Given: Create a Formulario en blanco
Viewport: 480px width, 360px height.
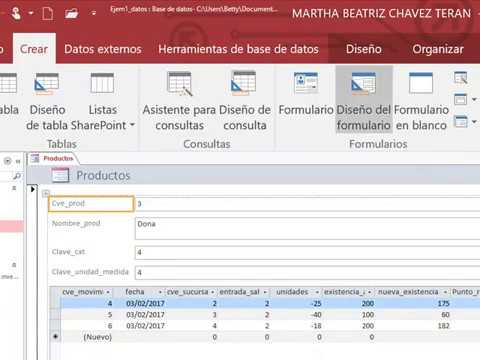Looking at the screenshot, I should 421,102.
